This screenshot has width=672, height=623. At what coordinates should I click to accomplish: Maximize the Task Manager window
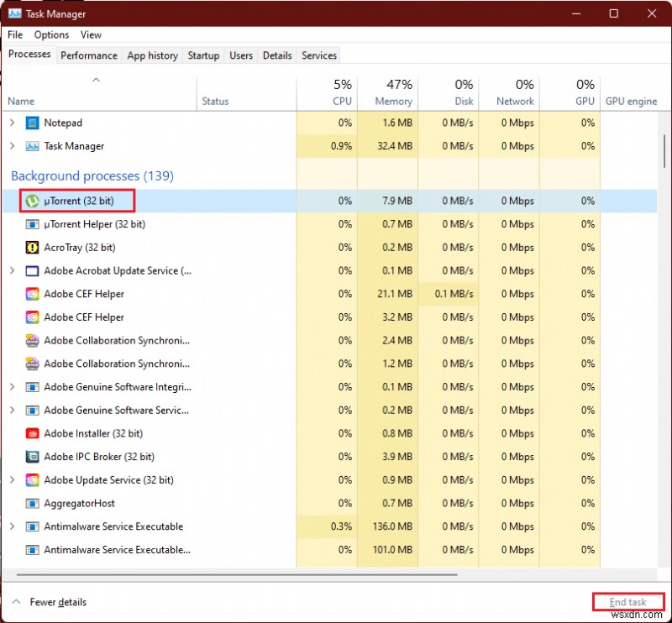(x=614, y=13)
